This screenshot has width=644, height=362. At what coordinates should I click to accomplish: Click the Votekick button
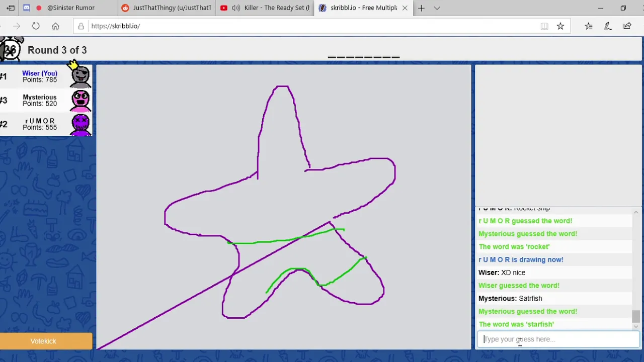(x=46, y=341)
